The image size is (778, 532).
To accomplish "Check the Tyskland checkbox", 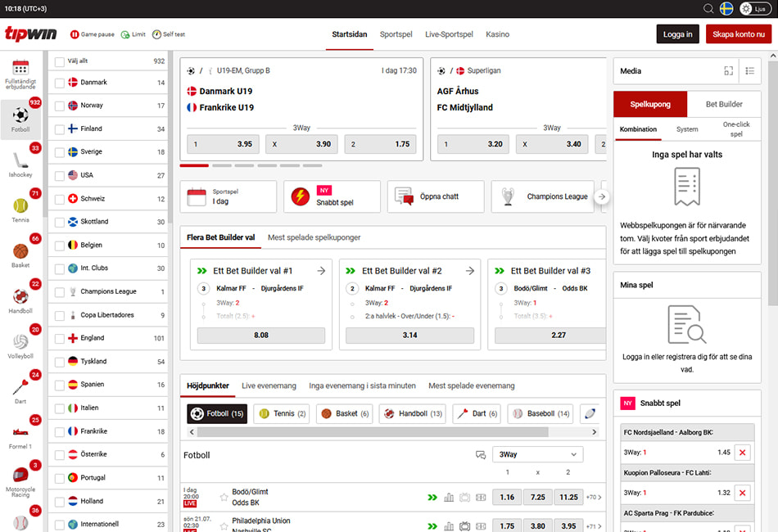I will pyautogui.click(x=60, y=362).
